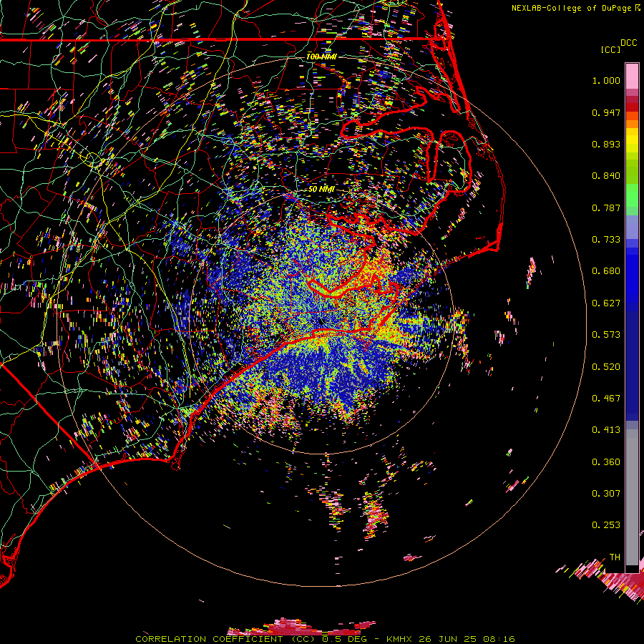Select the 1.000 legend value
Viewport: 644px width, 644px height.
click(606, 80)
